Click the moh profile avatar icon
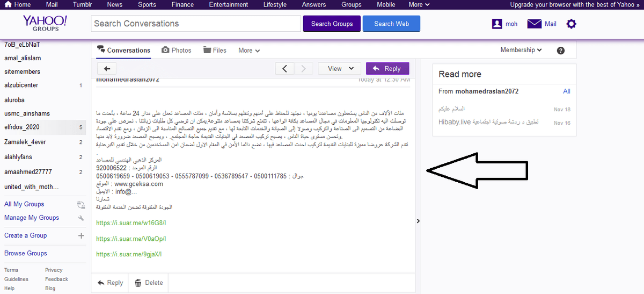The image size is (644, 294). pos(497,24)
